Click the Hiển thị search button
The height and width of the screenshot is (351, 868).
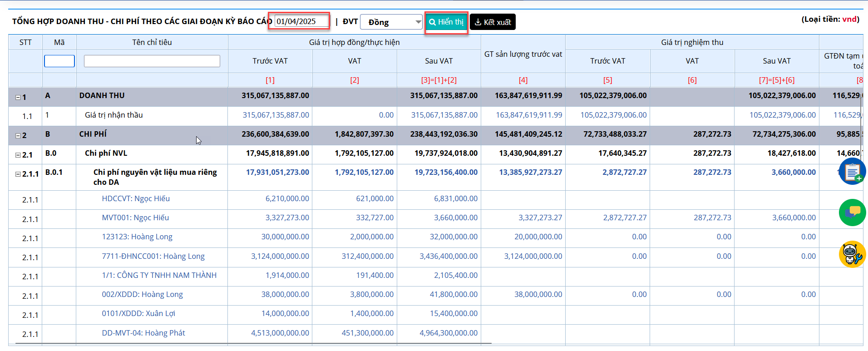[446, 22]
